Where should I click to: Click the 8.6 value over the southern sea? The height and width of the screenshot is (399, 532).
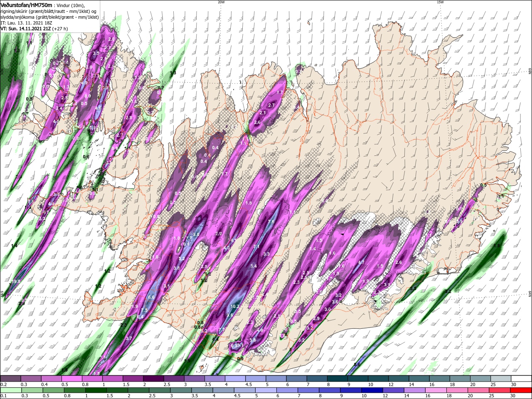click(x=357, y=365)
